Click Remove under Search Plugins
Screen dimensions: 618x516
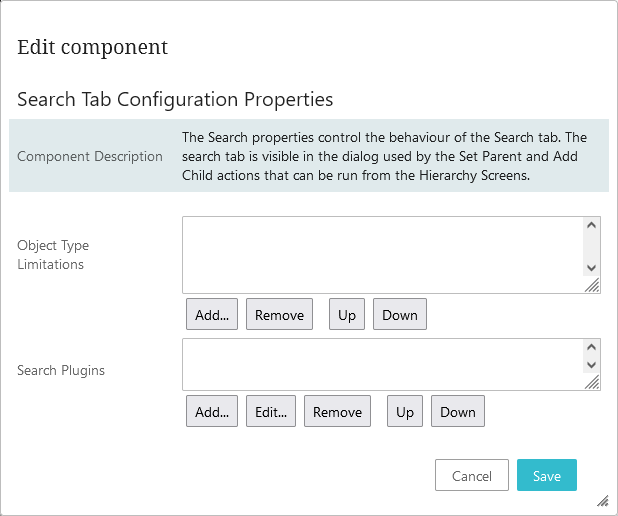[337, 411]
